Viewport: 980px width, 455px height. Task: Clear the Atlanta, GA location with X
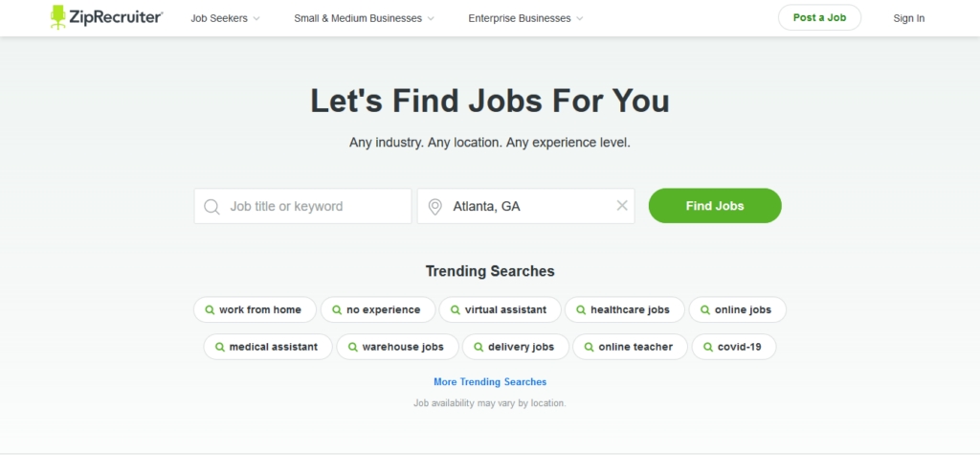(621, 205)
